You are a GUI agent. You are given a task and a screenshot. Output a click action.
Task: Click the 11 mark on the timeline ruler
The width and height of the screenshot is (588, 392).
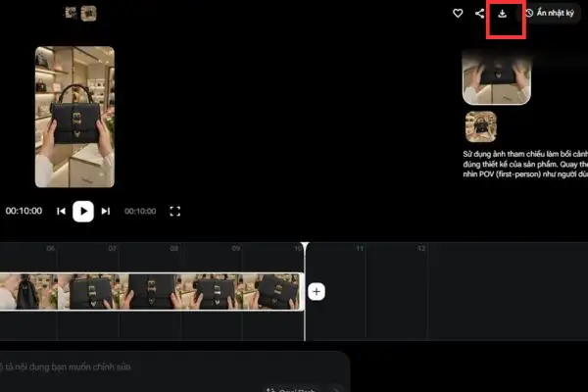360,248
